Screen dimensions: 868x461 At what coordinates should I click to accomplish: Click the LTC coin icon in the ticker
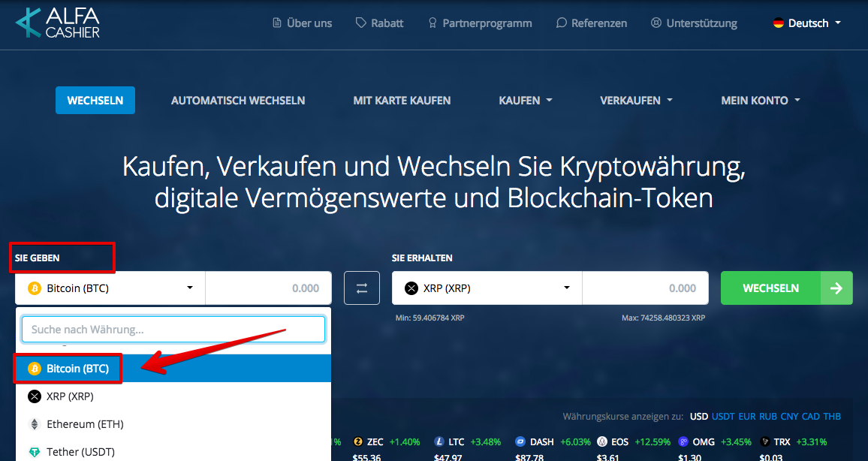[439, 441]
